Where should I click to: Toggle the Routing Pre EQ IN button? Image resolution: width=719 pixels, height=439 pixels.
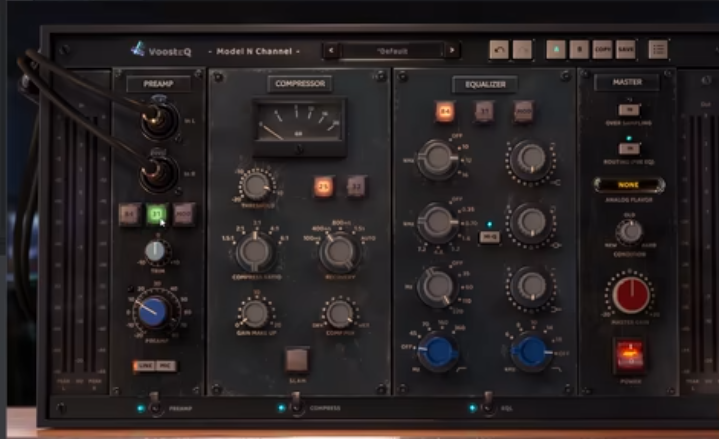point(629,149)
